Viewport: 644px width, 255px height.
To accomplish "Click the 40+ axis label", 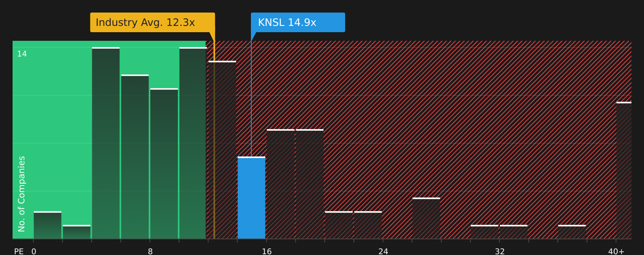I will click(x=616, y=251).
